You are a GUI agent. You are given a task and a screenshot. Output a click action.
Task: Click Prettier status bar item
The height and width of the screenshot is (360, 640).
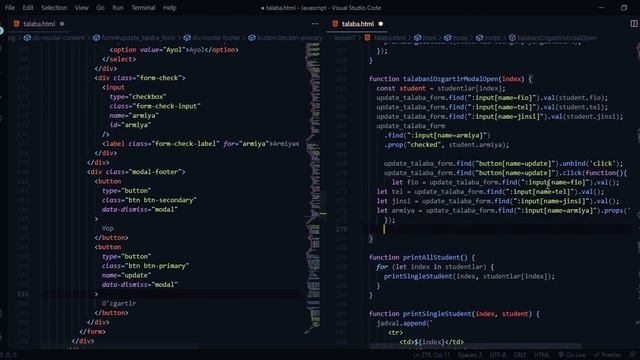(x=608, y=355)
